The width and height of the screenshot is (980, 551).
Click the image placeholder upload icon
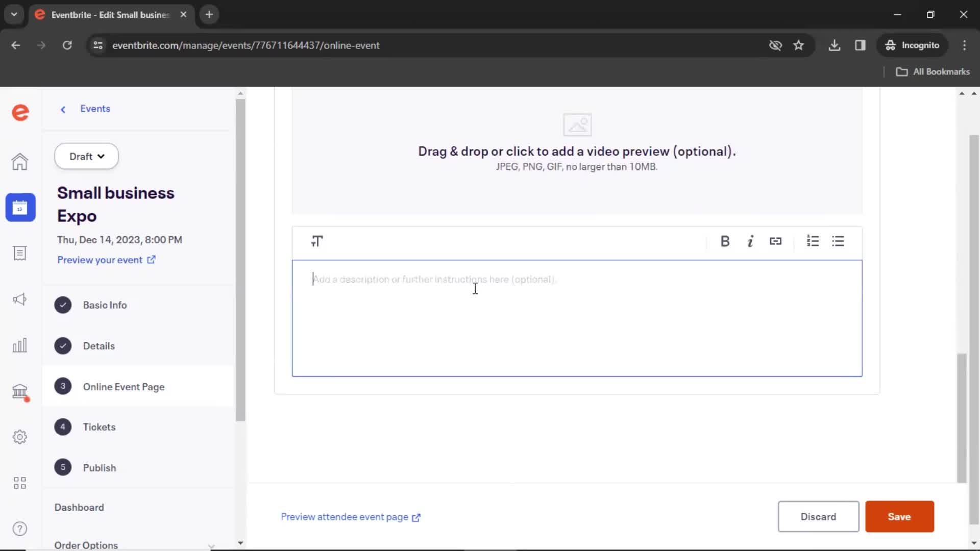(x=577, y=124)
